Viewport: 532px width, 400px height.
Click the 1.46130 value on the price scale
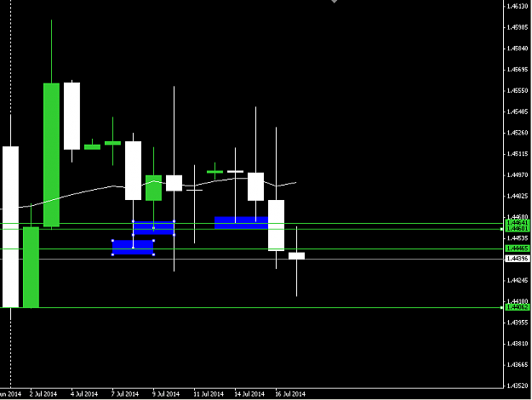coord(517,6)
